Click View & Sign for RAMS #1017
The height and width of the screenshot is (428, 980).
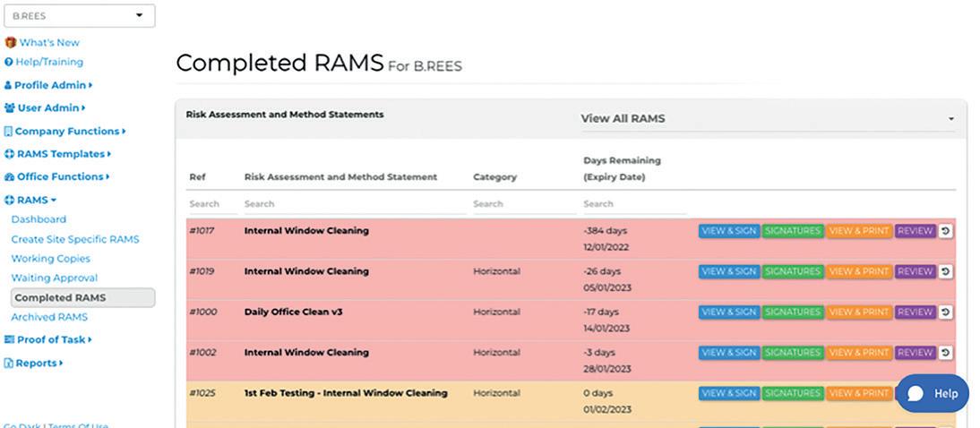click(x=728, y=231)
